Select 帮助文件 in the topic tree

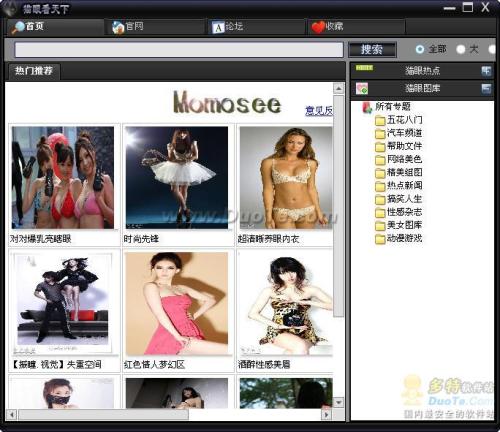[x=404, y=146]
